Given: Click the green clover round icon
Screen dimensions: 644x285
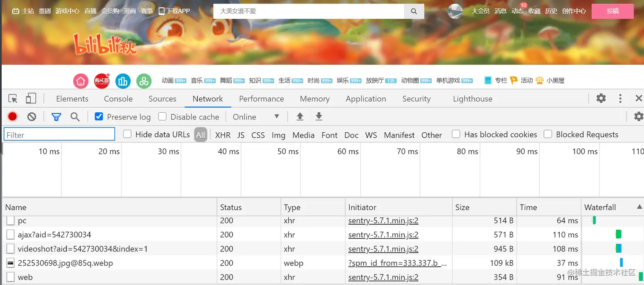Looking at the screenshot, I should click(144, 81).
